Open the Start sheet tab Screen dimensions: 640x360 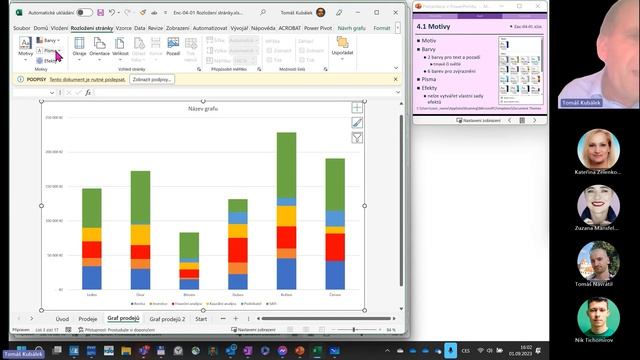[201, 319]
